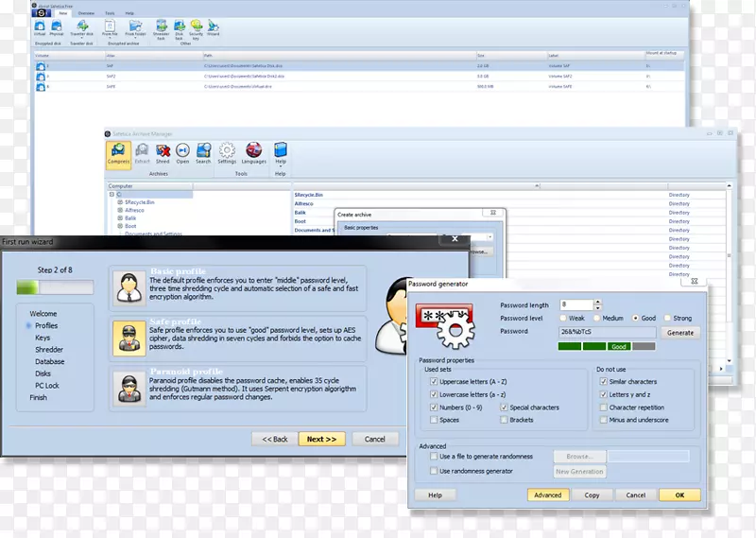The height and width of the screenshot is (538, 756).
Task: Expand the Traveller disk dropdown
Action: tap(82, 35)
